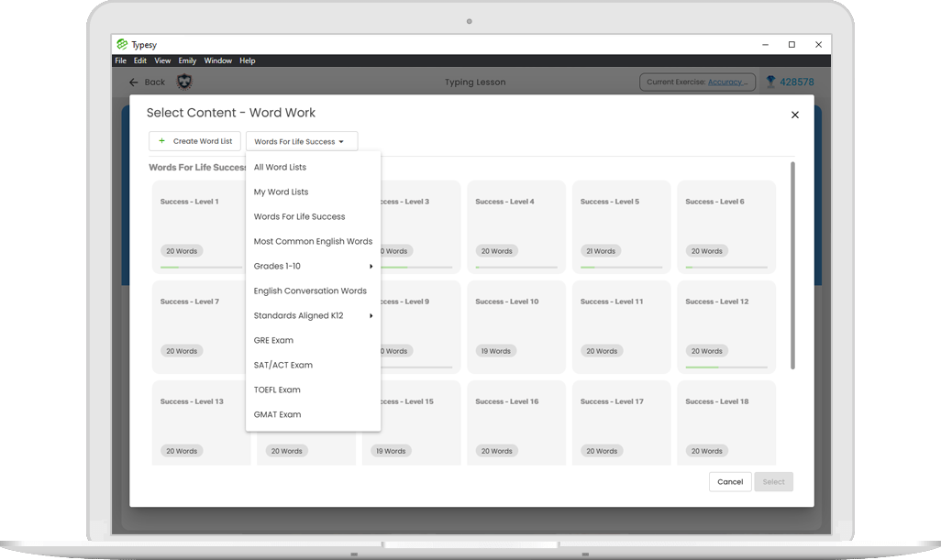Select the Success - Level 6 card
941x560 pixels.
(726, 226)
